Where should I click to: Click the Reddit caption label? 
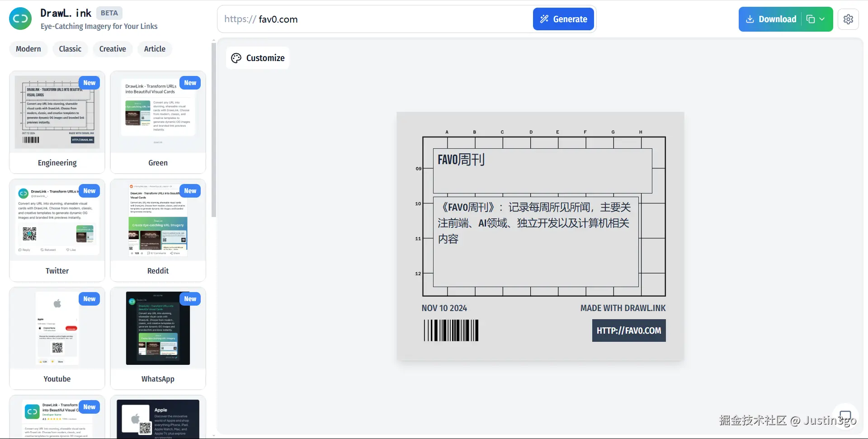158,271
